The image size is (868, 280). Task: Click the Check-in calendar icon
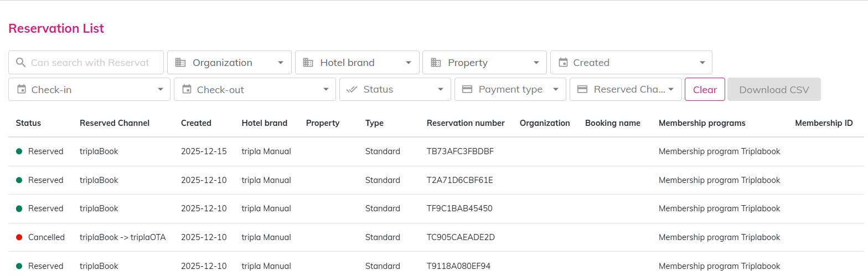tap(22, 89)
